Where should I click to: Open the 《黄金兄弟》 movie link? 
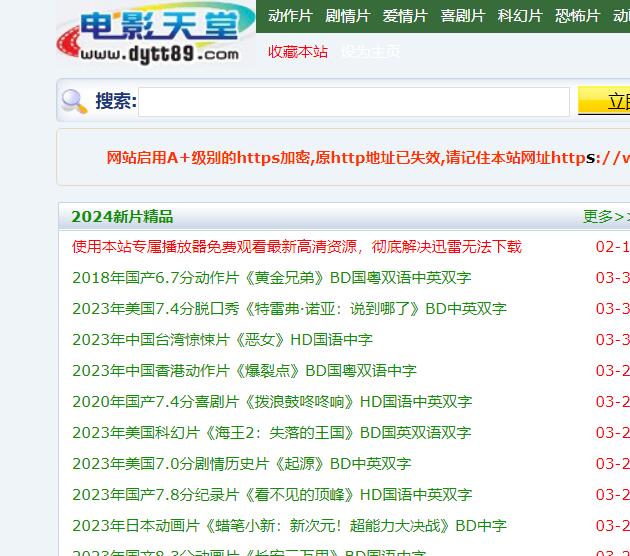click(272, 278)
